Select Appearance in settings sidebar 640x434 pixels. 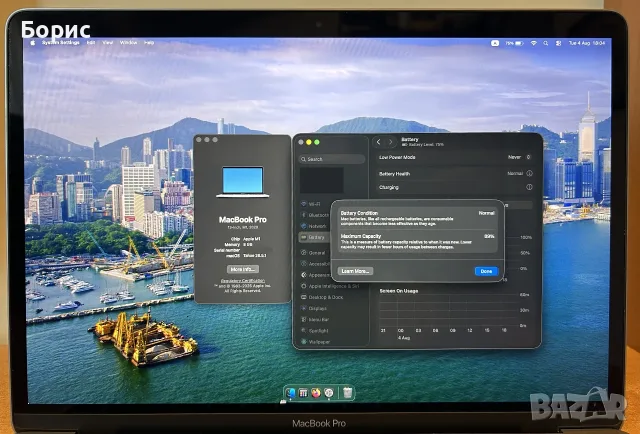(317, 275)
